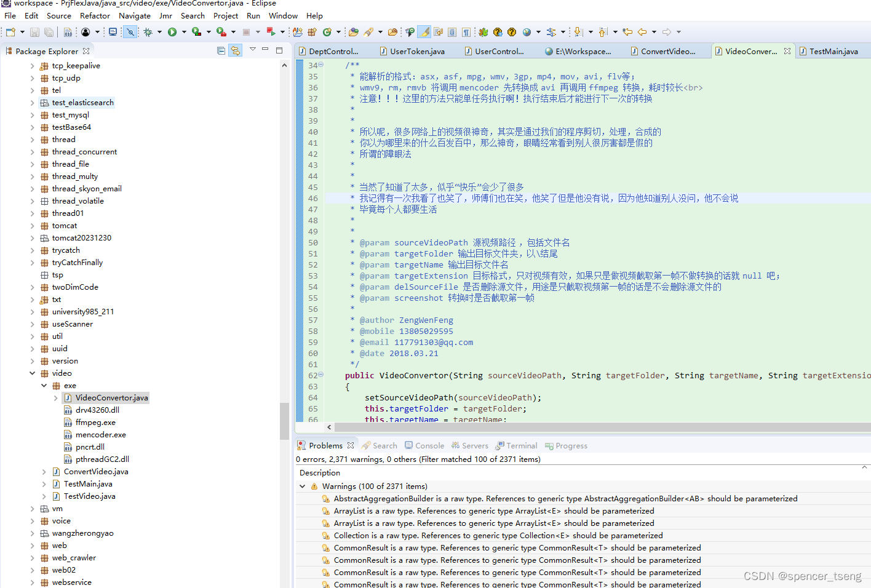
Task: Switch to the TestMain.java tab
Action: coord(832,51)
